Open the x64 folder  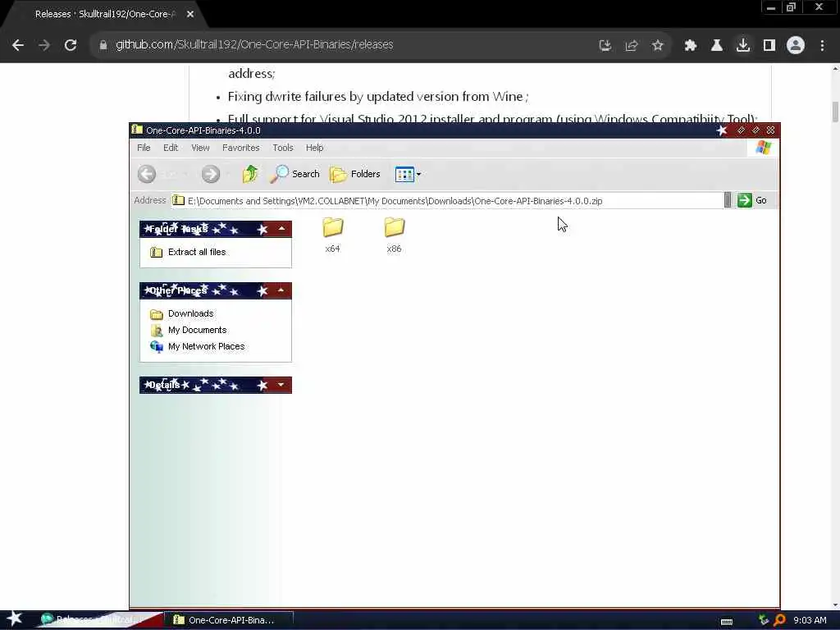(x=333, y=235)
